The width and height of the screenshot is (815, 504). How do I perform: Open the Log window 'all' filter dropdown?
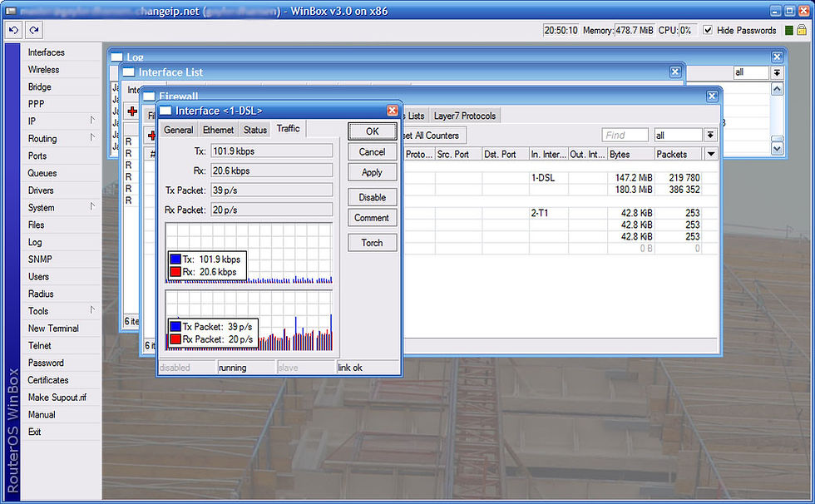pyautogui.click(x=777, y=72)
